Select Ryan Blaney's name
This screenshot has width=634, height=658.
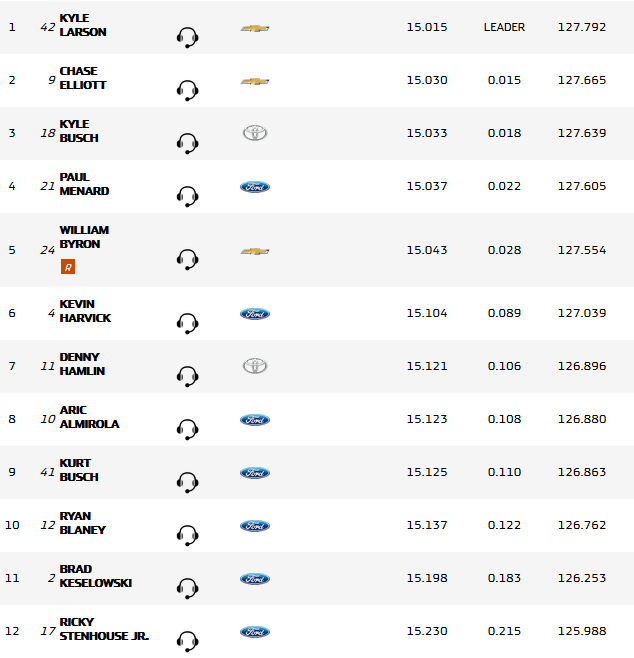[x=82, y=523]
